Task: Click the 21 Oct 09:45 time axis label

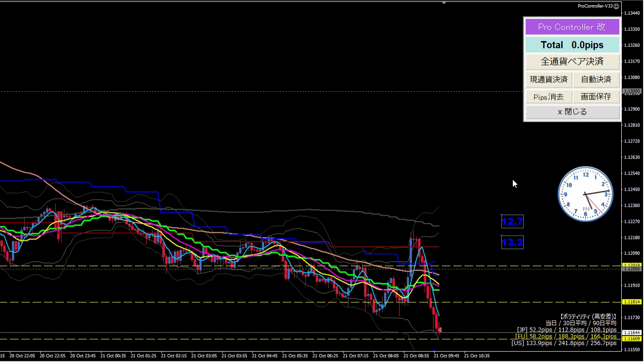Action: click(447, 355)
